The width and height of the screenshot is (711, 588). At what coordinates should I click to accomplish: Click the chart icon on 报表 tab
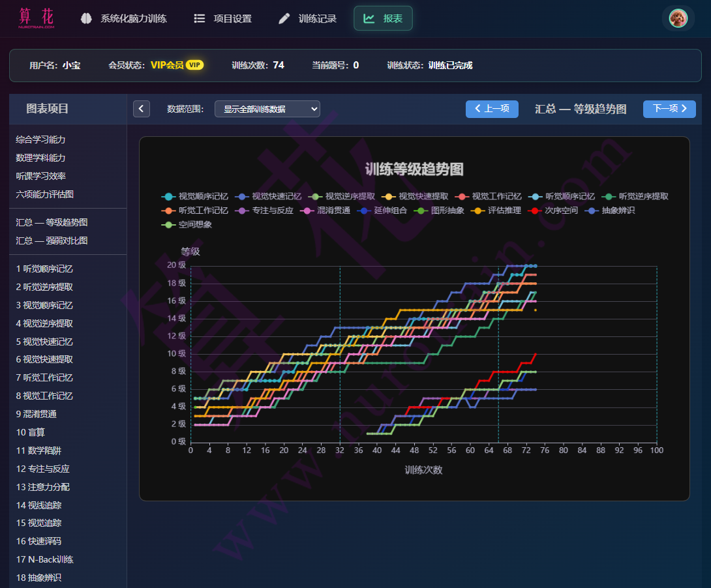369,18
